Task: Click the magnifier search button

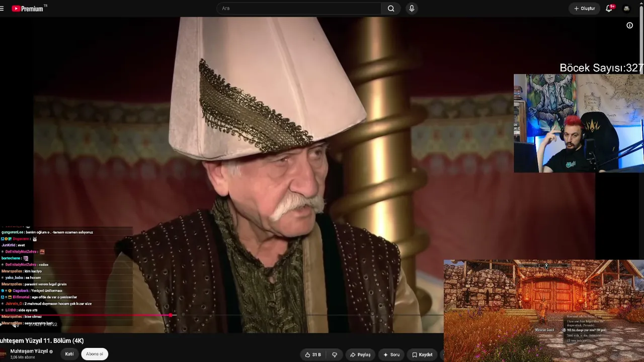Action: [x=391, y=9]
